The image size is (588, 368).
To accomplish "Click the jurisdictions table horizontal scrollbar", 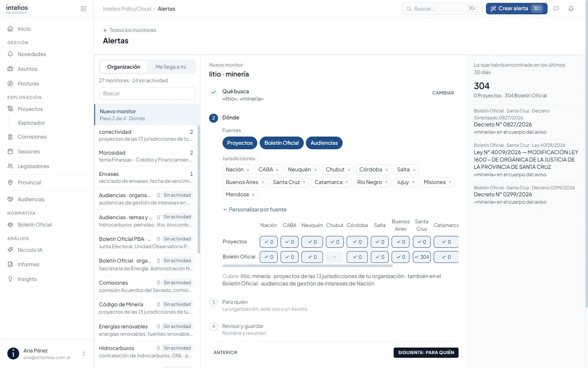I will point(307,266).
